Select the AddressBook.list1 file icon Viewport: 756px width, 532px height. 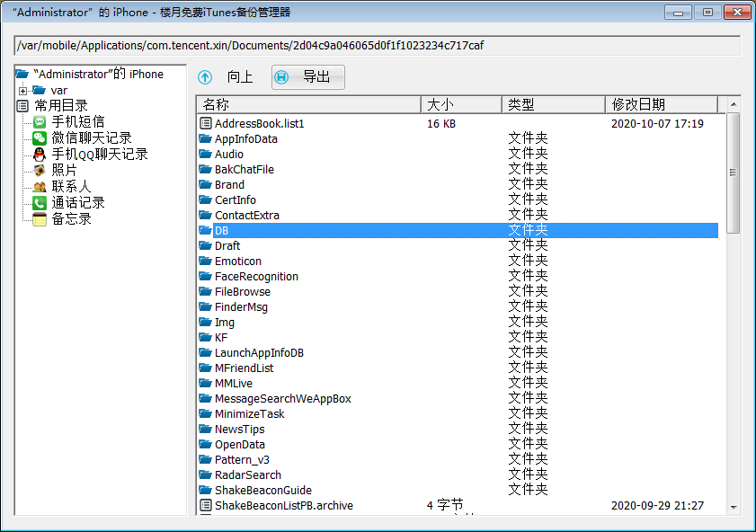[206, 123]
